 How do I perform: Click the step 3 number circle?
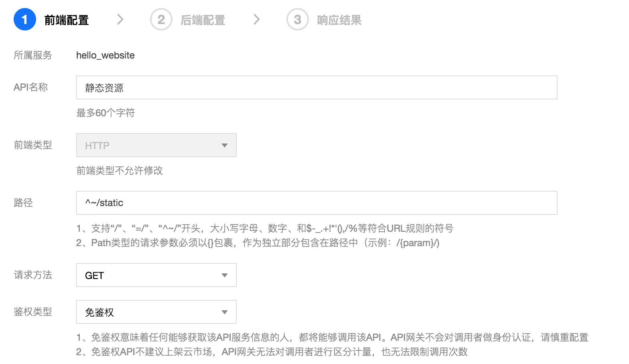pyautogui.click(x=298, y=19)
